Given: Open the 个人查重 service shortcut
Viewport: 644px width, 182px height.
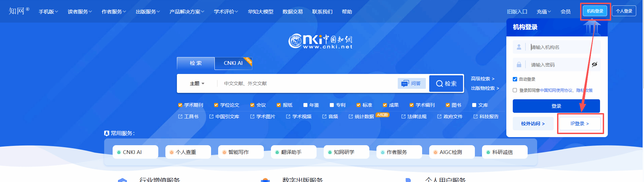Looking at the screenshot, I should [188, 152].
